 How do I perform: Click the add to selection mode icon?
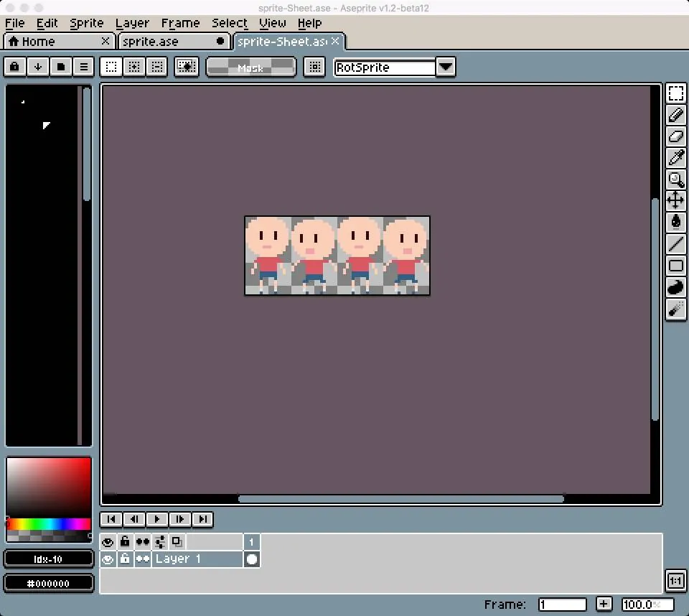pyautogui.click(x=134, y=67)
